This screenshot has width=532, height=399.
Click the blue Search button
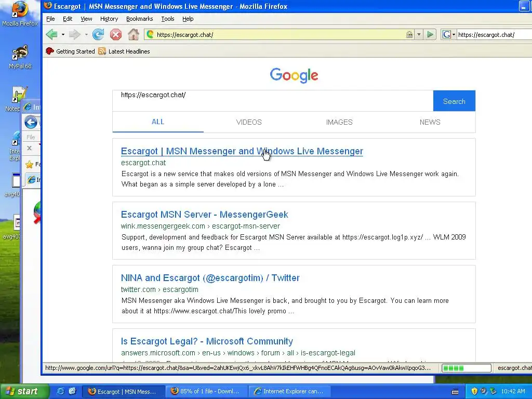454,101
